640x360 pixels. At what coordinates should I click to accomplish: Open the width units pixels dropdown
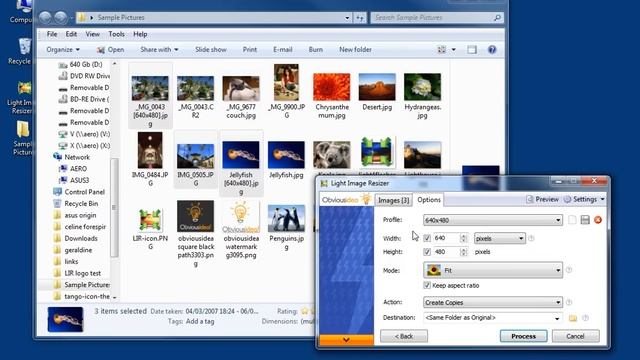click(x=499, y=238)
